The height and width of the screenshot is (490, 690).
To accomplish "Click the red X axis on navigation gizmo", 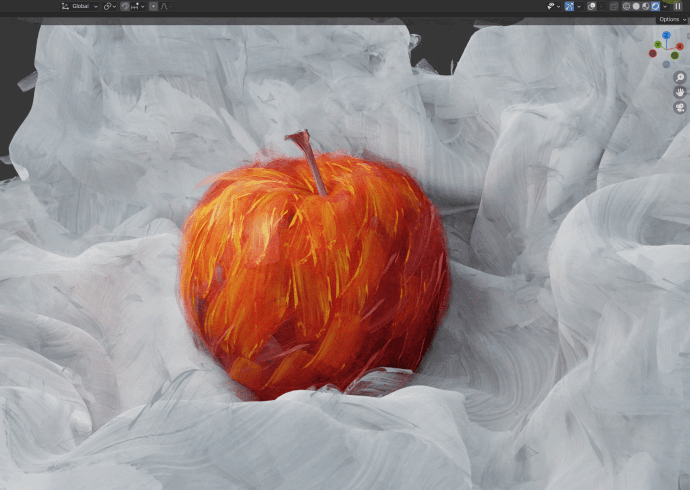I will tap(680, 46).
